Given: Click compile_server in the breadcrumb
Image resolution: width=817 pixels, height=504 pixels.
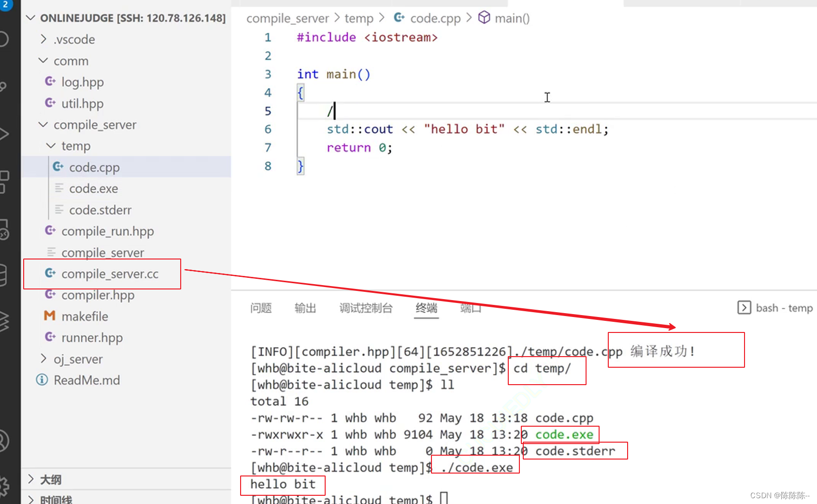Looking at the screenshot, I should click(x=287, y=18).
